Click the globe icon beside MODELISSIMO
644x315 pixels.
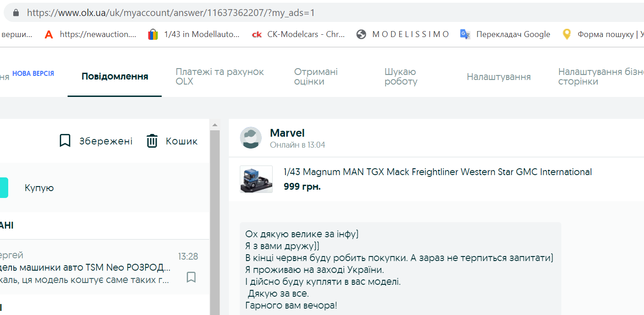pyautogui.click(x=361, y=34)
